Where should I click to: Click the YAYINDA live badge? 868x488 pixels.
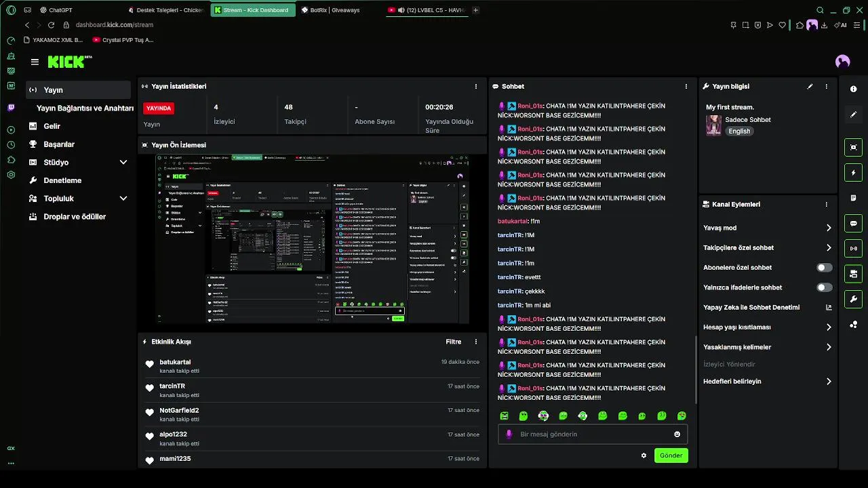pos(159,108)
